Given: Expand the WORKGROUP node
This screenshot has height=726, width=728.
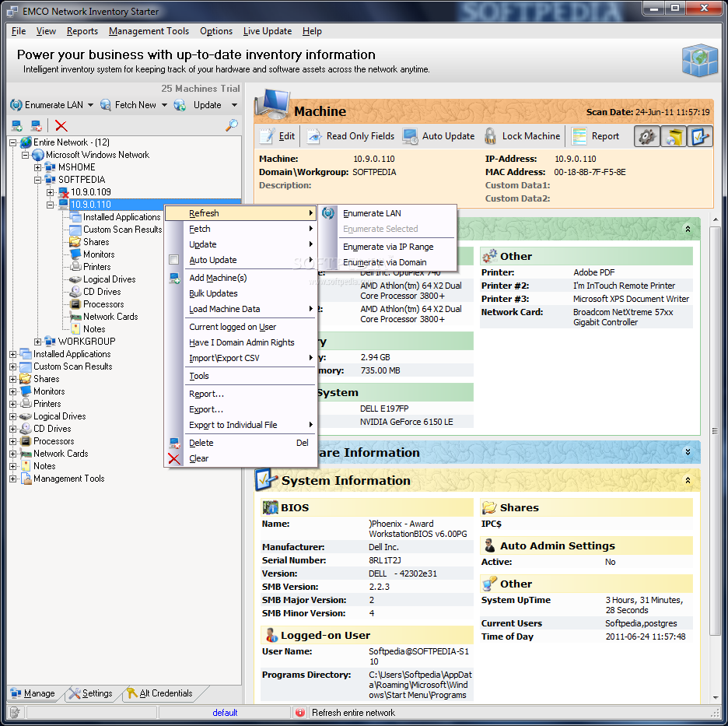Looking at the screenshot, I should click(37, 342).
